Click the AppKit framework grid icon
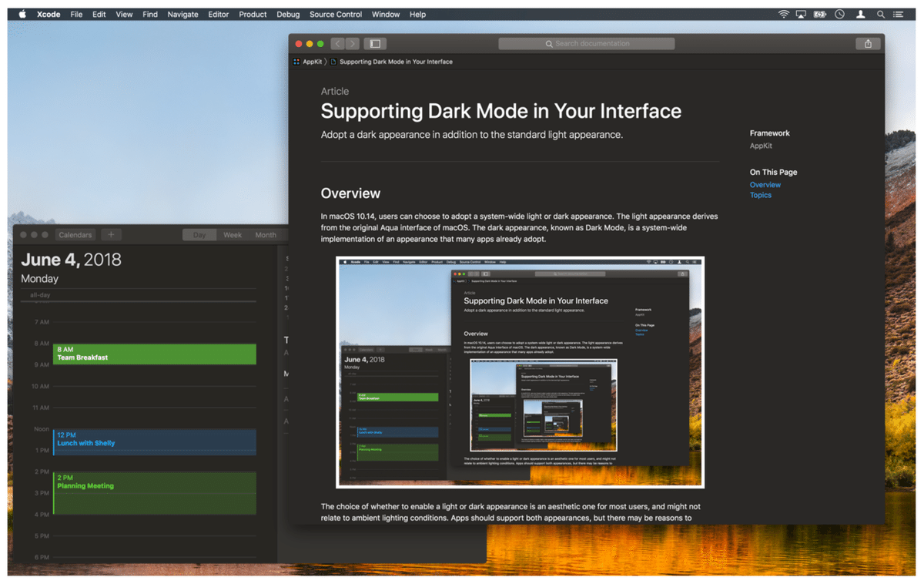 click(296, 62)
